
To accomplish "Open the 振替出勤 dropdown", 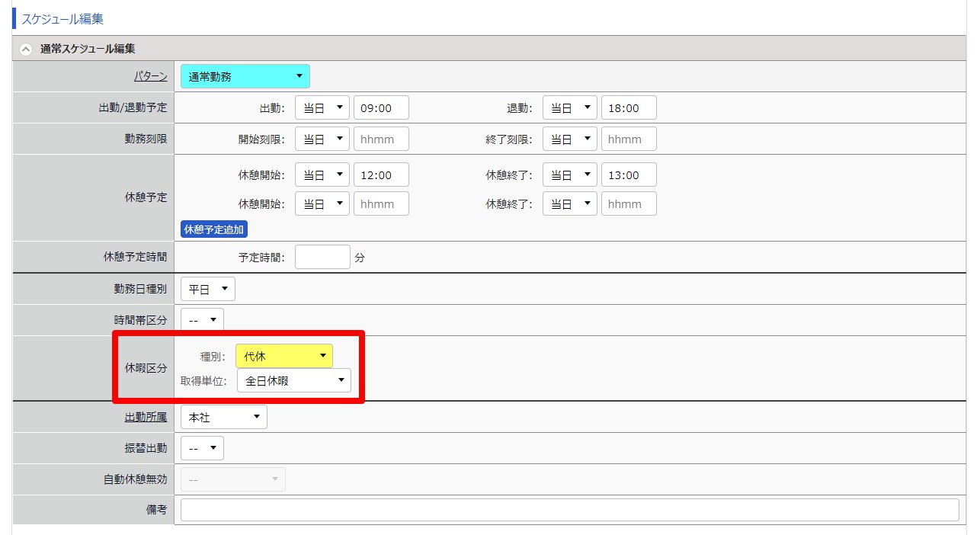I will click(203, 448).
